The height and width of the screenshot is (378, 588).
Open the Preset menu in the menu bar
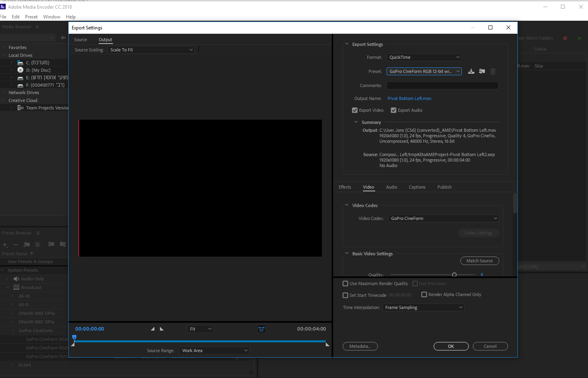click(x=31, y=17)
